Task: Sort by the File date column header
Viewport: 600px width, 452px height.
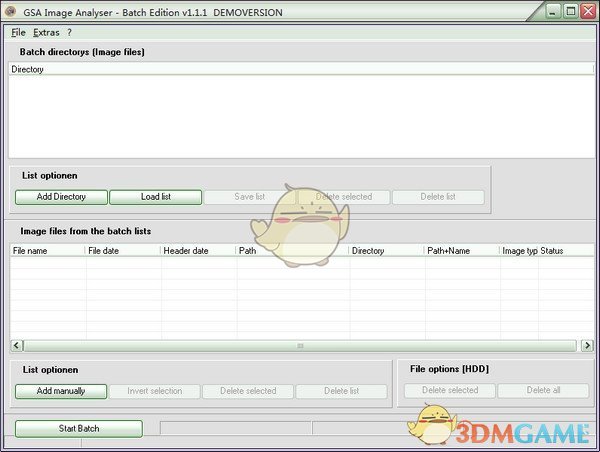Action: click(x=122, y=251)
